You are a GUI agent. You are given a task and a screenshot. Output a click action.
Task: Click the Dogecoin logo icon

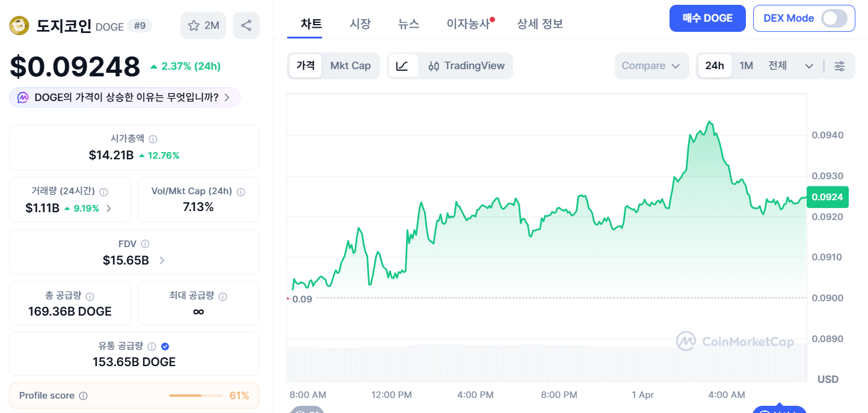coord(20,26)
